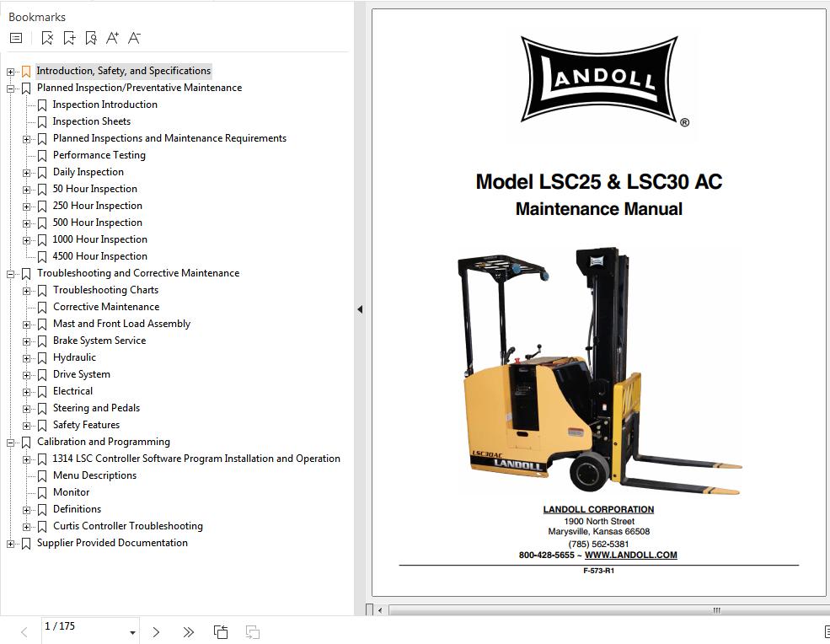The image size is (830, 644).
Task: Click the horizontal scrollbar thumb under the page
Action: 608,610
